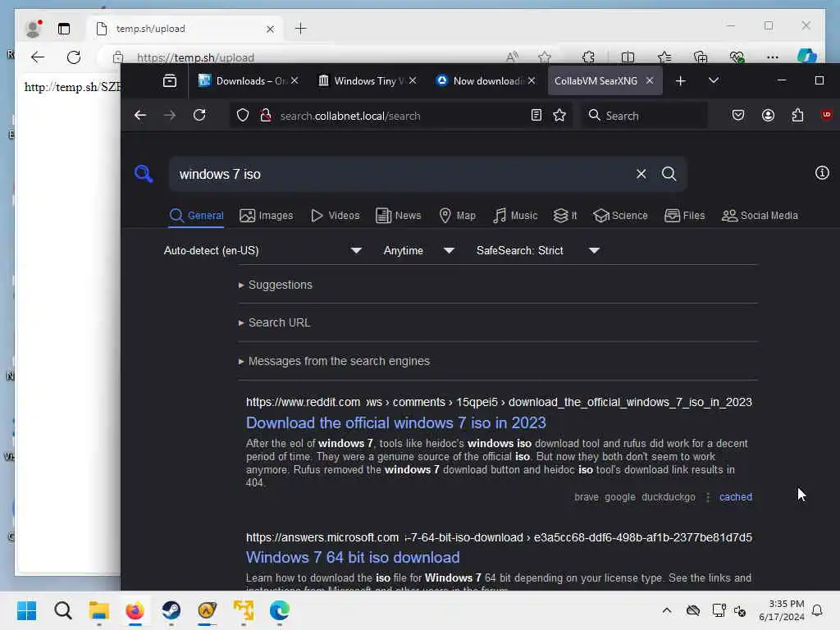The image size is (840, 630).
Task: Open Windows 7 64 bit iso download result
Action: (x=353, y=557)
